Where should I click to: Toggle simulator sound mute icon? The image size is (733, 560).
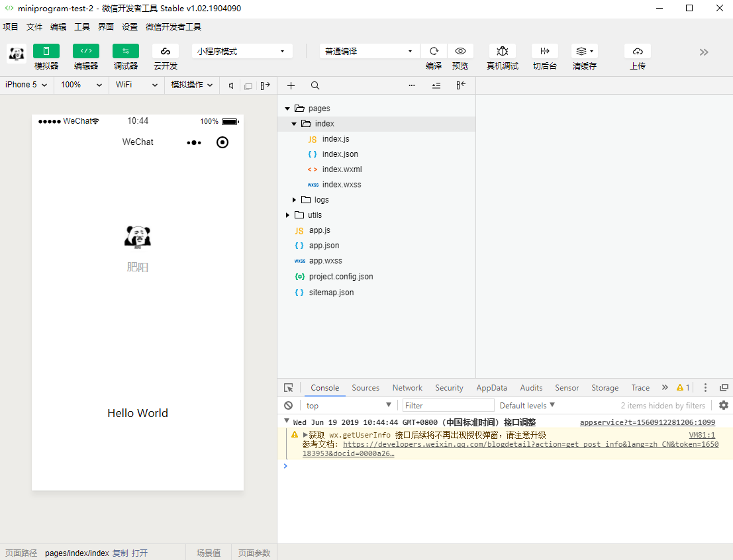[231, 85]
